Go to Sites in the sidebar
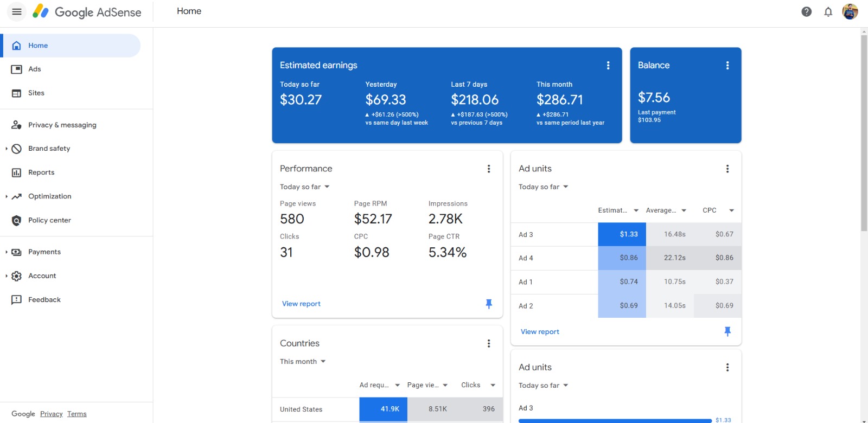Viewport: 868px width, 423px height. [x=36, y=93]
